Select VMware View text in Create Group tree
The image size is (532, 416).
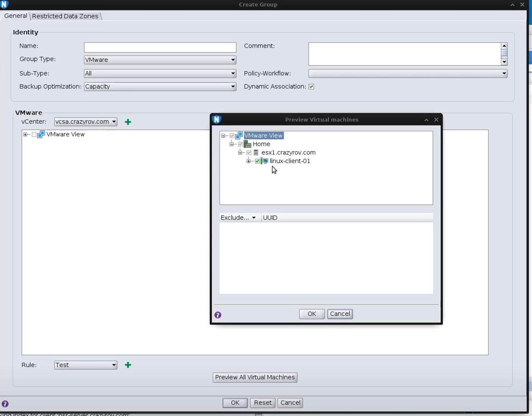coord(65,134)
